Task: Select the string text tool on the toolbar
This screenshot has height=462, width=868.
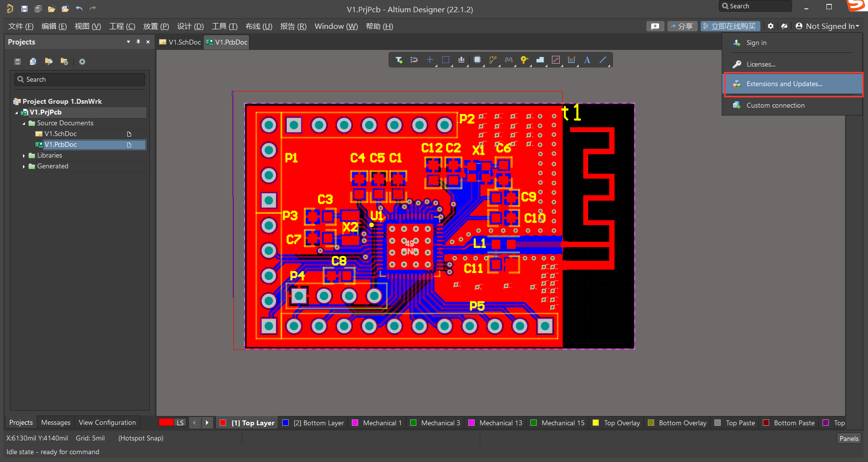Action: 587,60
